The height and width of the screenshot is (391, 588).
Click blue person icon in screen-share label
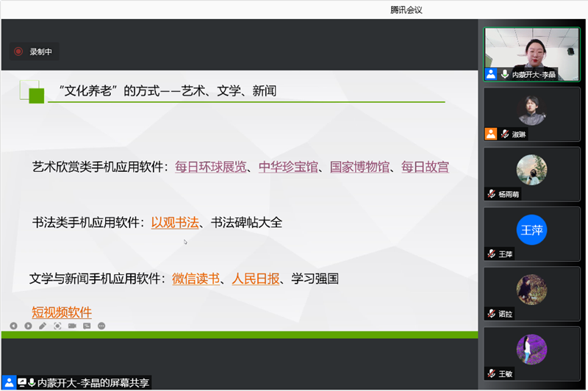[9, 382]
